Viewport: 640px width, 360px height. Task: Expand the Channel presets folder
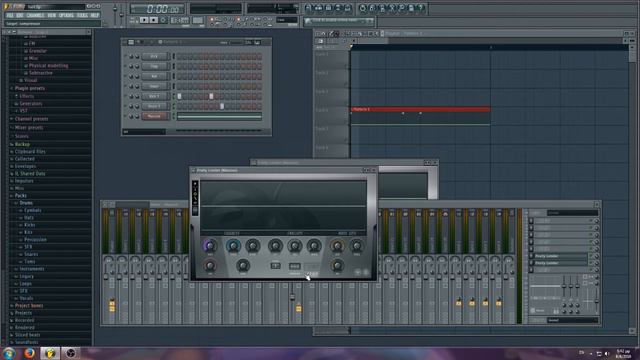pyautogui.click(x=31, y=119)
